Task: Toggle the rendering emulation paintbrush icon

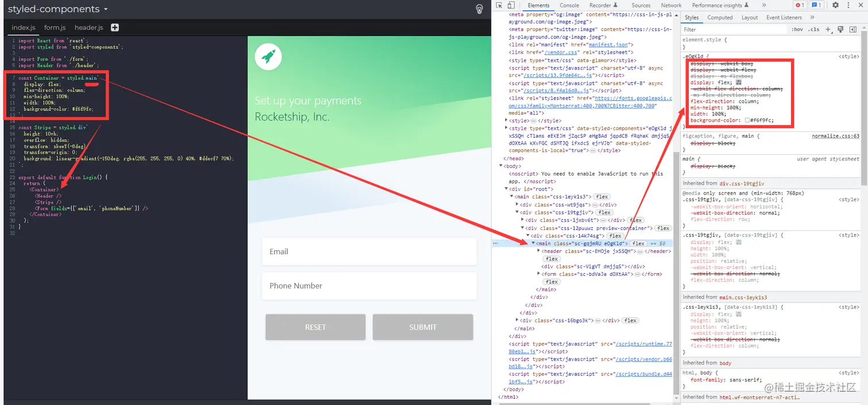Action: [x=840, y=29]
